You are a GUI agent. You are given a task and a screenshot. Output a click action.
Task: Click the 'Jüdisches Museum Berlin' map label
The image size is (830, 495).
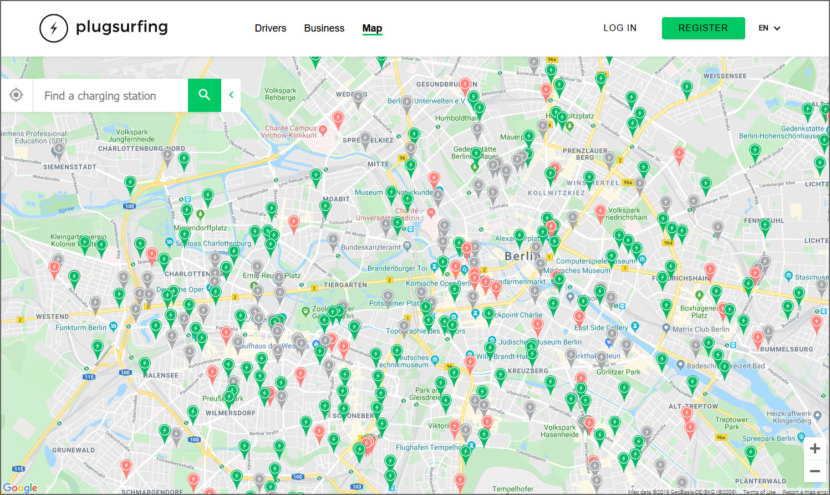point(539,342)
